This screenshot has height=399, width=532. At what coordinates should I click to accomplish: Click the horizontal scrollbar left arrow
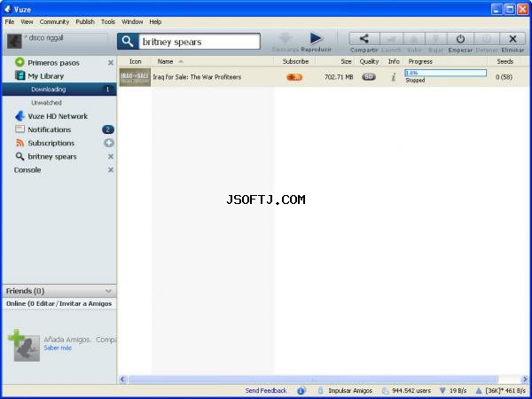pos(123,379)
